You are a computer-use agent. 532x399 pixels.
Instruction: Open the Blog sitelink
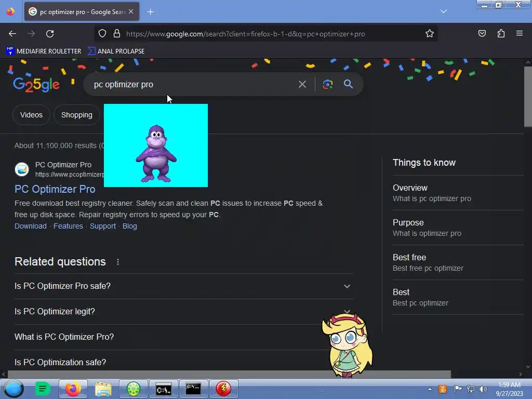129,226
